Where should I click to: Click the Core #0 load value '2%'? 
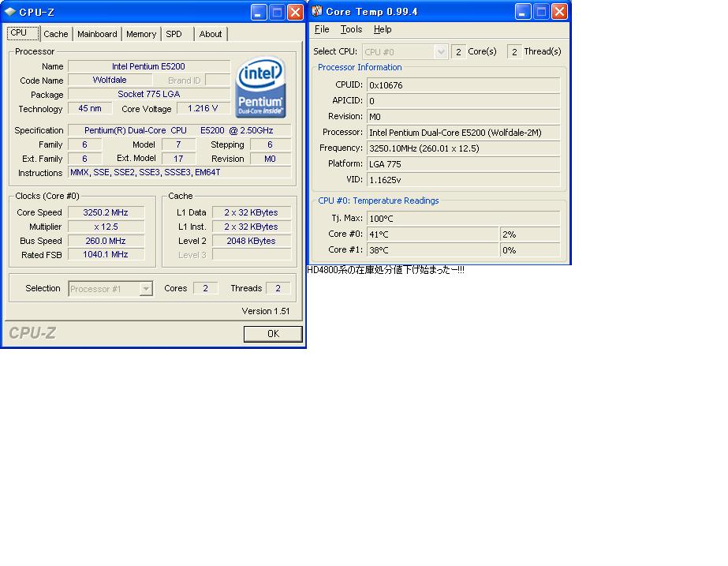pyautogui.click(x=530, y=234)
